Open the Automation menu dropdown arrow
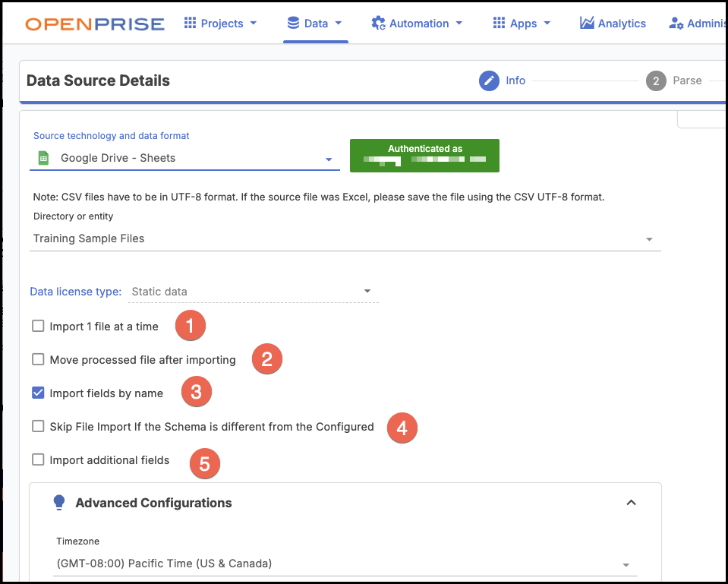Viewport: 728px width, 584px height. click(459, 24)
